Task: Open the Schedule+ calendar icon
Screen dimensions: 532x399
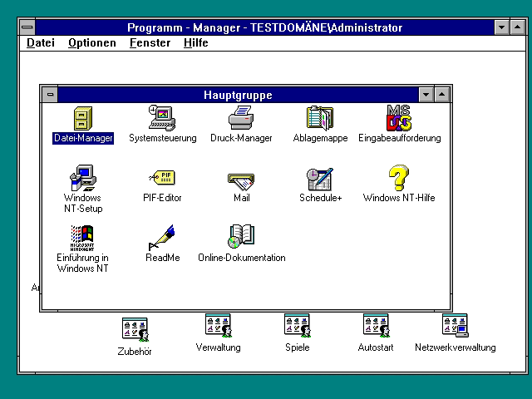Action: 320,180
